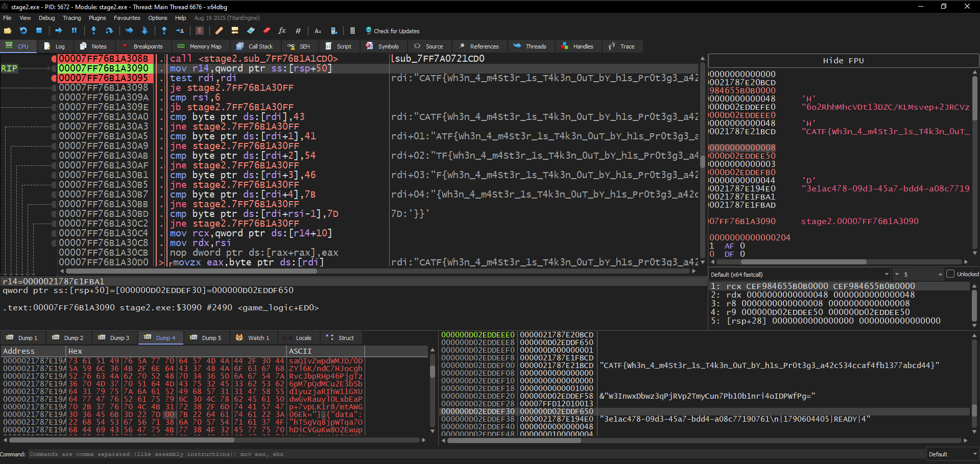Open the Default (x64 fastcall) calling convention dropdown
Image resolution: width=980 pixels, height=464 pixels.
click(799, 274)
